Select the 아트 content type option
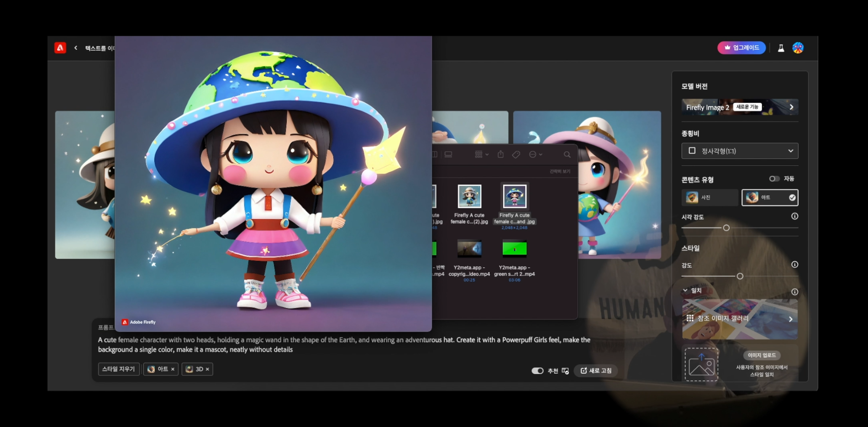 [x=769, y=197]
